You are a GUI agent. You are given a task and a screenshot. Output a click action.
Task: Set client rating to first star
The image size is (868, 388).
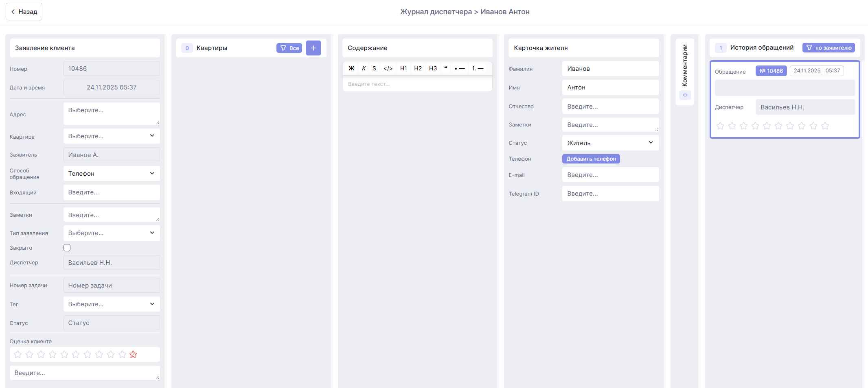click(18, 355)
